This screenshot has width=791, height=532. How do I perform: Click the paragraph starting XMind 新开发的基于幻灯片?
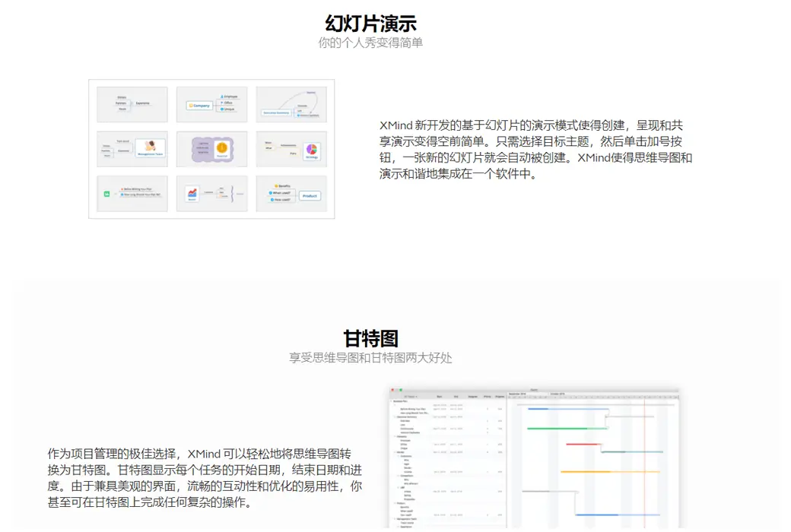(535, 149)
